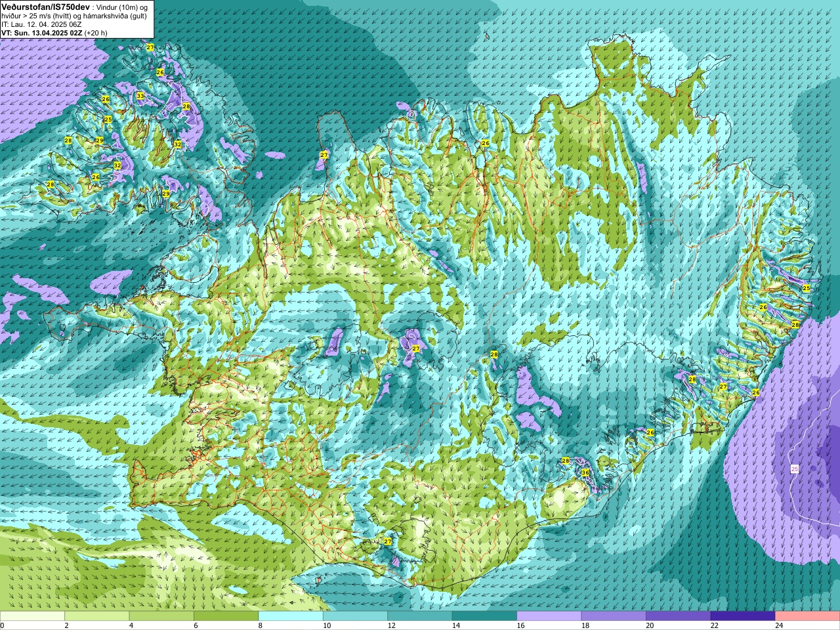Click the '18' tick label on the legend
Image resolution: width=840 pixels, height=630 pixels.
tap(585, 625)
